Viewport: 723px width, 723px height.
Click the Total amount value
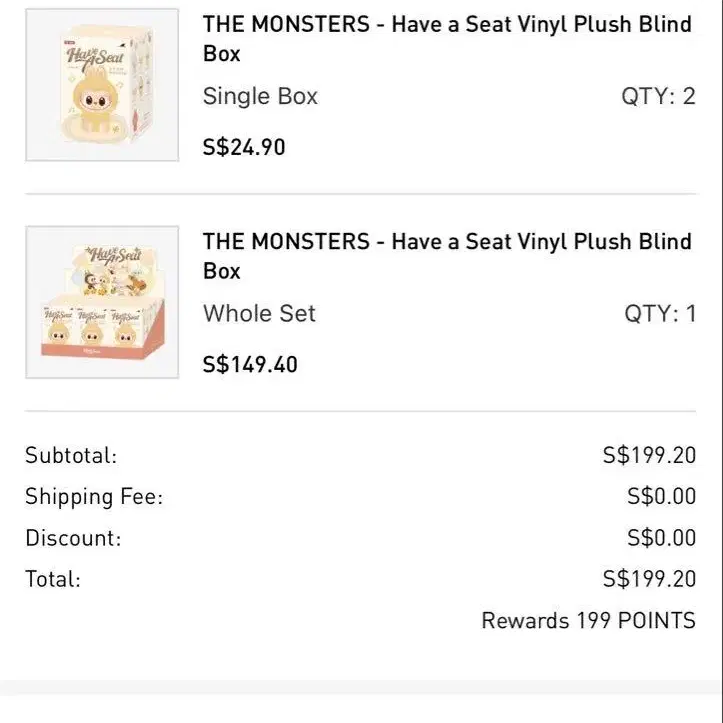tap(649, 578)
